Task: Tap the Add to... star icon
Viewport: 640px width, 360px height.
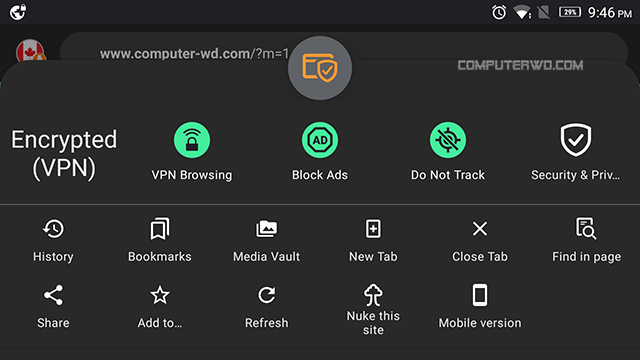Action: (x=160, y=295)
